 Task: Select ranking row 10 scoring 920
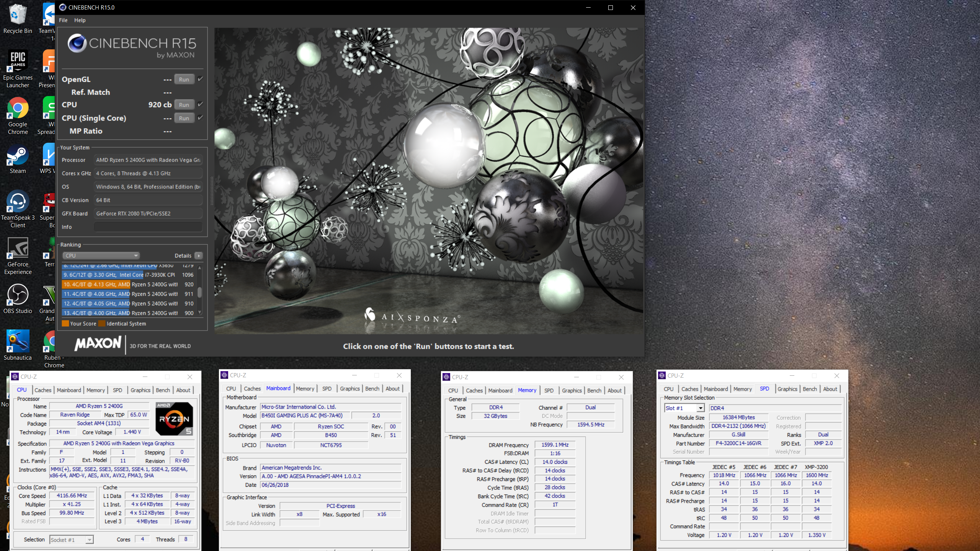pos(129,284)
